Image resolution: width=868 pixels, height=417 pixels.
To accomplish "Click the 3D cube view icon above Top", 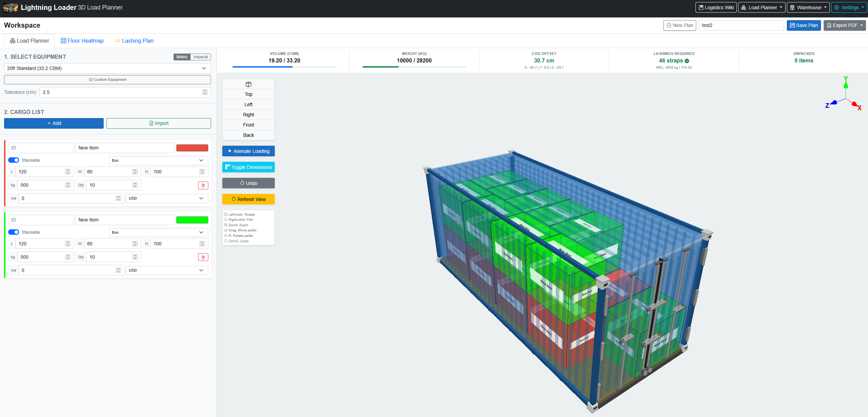I will tap(248, 84).
